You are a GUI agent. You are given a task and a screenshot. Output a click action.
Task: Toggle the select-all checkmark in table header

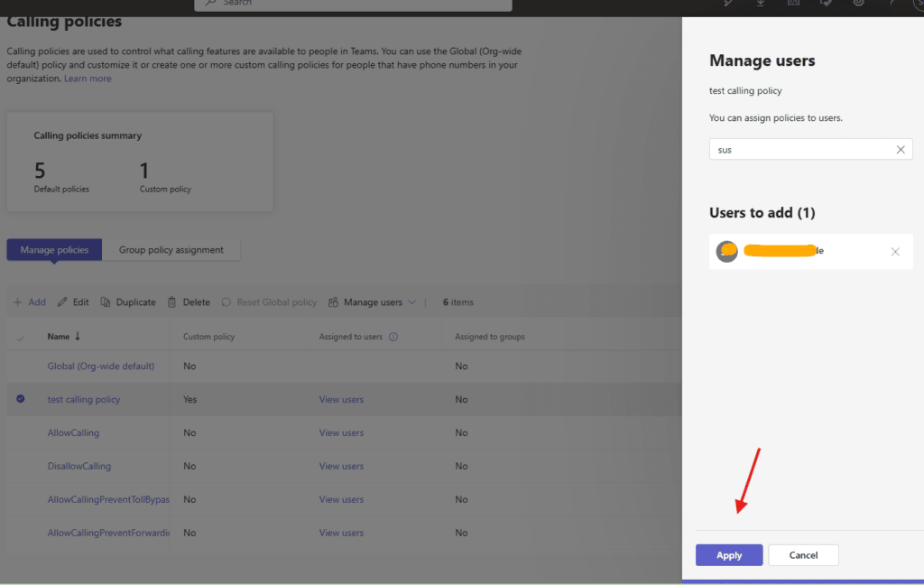point(21,338)
